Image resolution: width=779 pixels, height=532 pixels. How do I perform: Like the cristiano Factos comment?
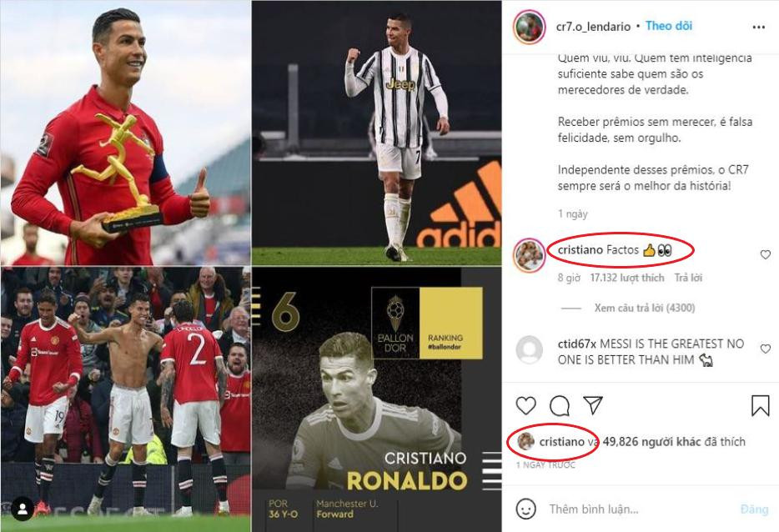765,255
